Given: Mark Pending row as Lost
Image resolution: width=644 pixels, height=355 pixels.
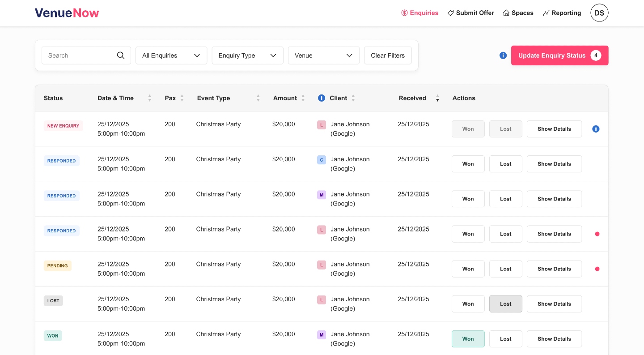Looking at the screenshot, I should point(506,269).
